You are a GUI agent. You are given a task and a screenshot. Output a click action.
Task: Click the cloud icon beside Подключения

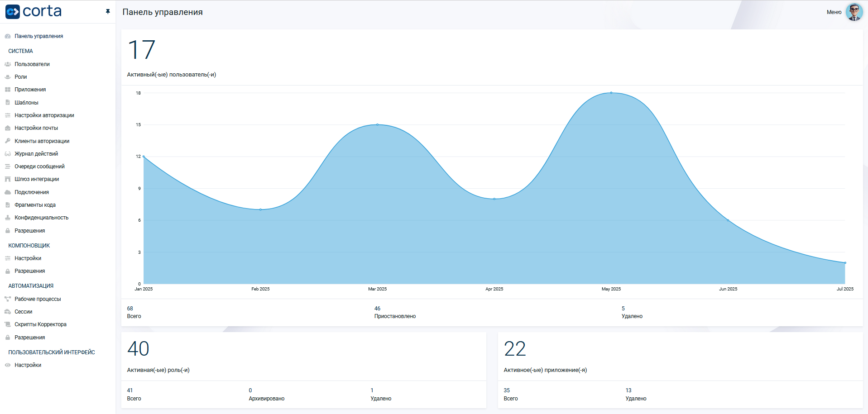[x=8, y=192]
